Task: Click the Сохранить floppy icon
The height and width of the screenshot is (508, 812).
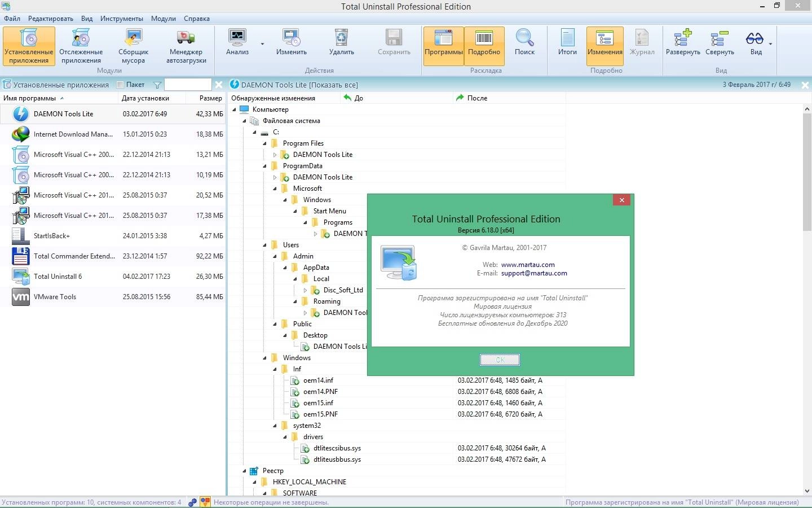Action: coord(394,38)
